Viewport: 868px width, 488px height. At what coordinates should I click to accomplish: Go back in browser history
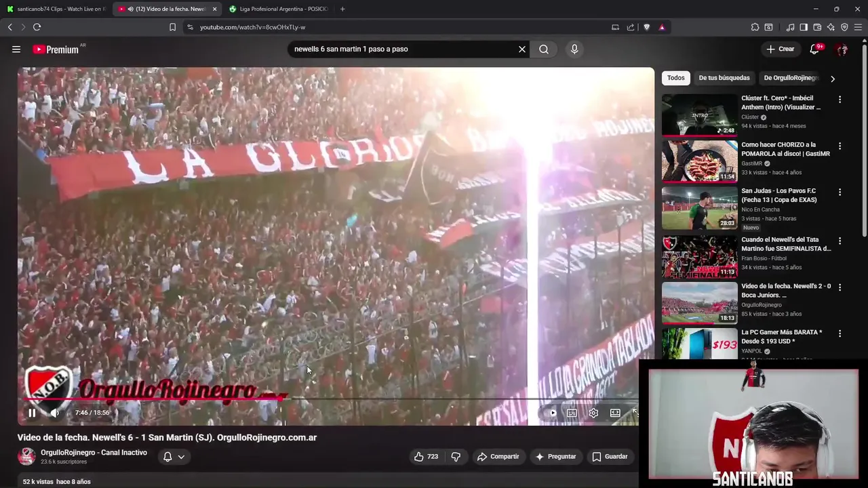click(9, 27)
